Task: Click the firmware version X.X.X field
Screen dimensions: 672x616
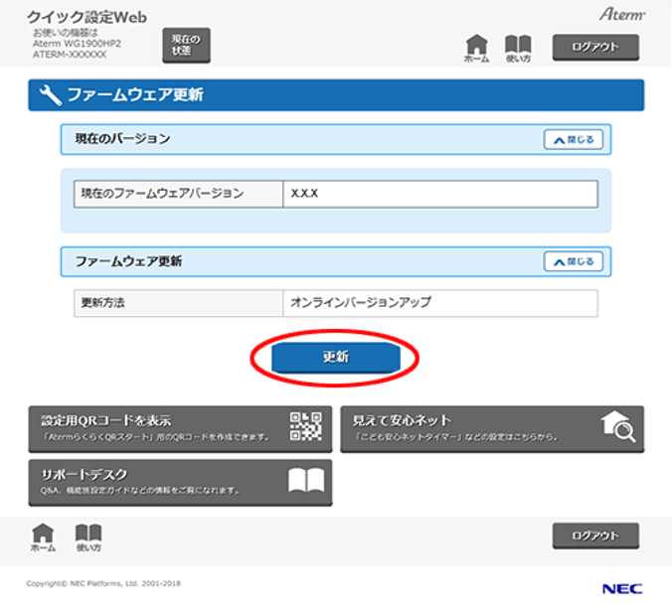Action: tap(439, 194)
